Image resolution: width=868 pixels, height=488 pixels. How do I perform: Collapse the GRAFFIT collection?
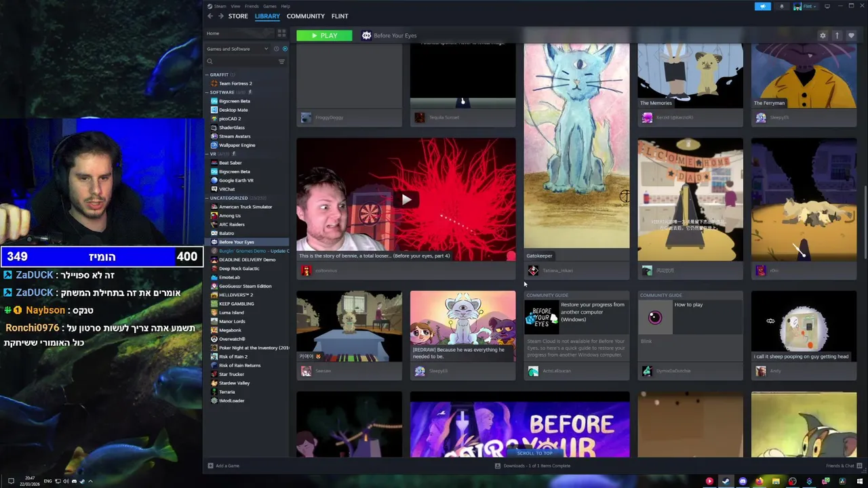(208, 75)
